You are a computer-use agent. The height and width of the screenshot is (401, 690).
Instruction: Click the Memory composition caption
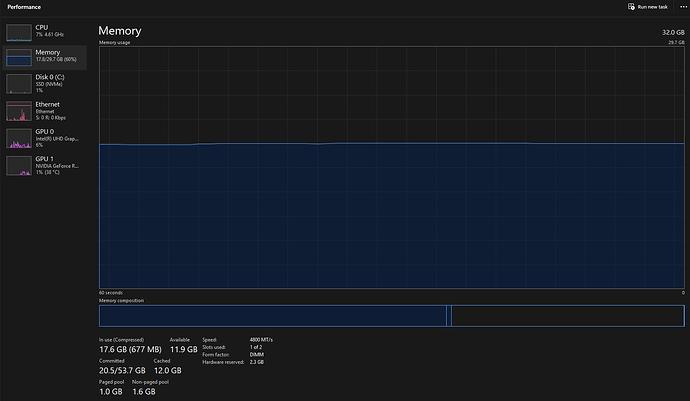121,301
